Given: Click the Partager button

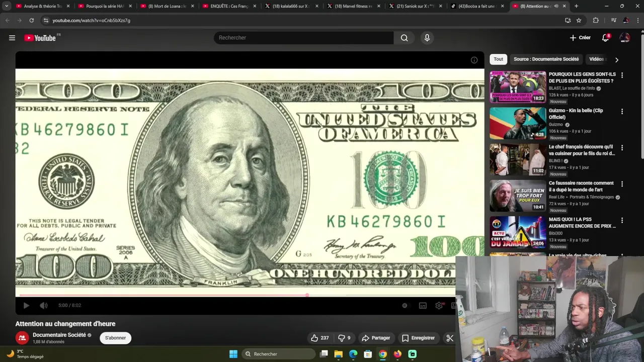Looking at the screenshot, I should pos(376,338).
